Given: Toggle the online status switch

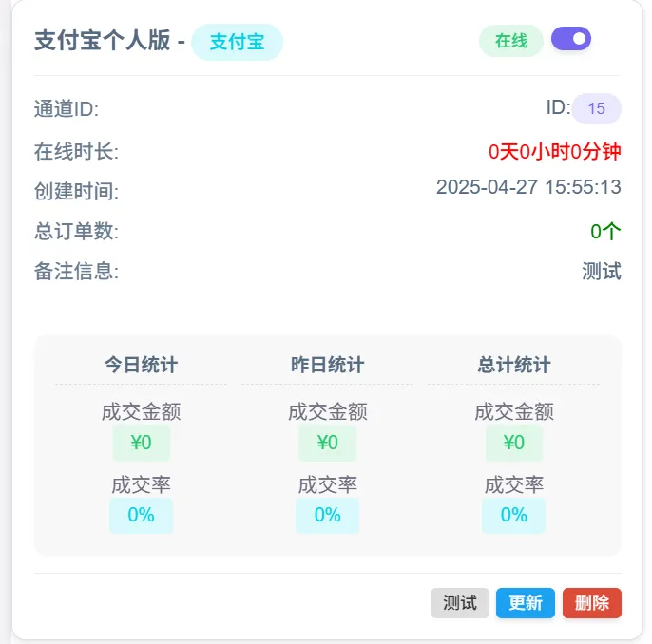Looking at the screenshot, I should 571,39.
